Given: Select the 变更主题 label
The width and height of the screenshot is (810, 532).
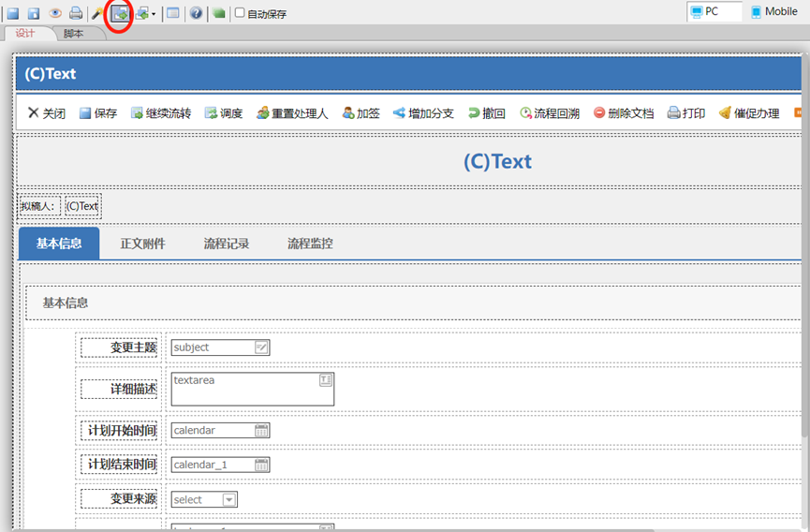Looking at the screenshot, I should click(119, 347).
